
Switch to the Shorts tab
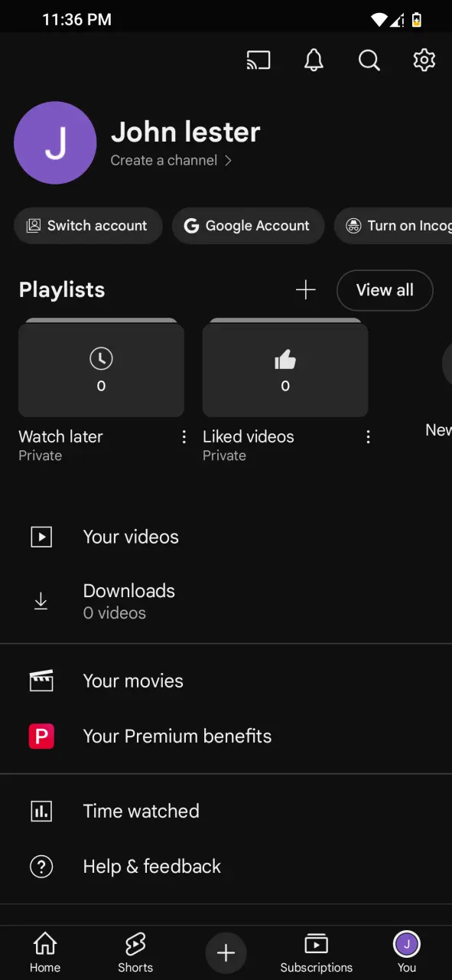coord(135,952)
